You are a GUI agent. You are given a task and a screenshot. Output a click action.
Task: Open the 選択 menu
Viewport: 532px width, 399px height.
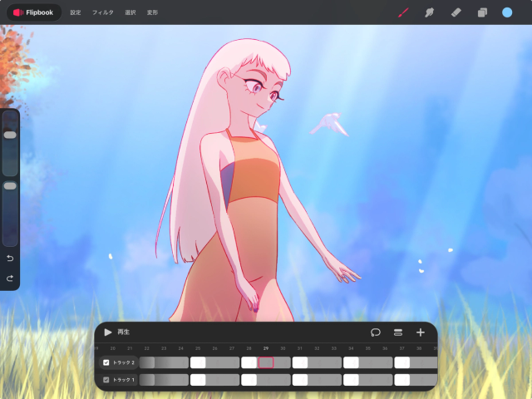coord(131,12)
